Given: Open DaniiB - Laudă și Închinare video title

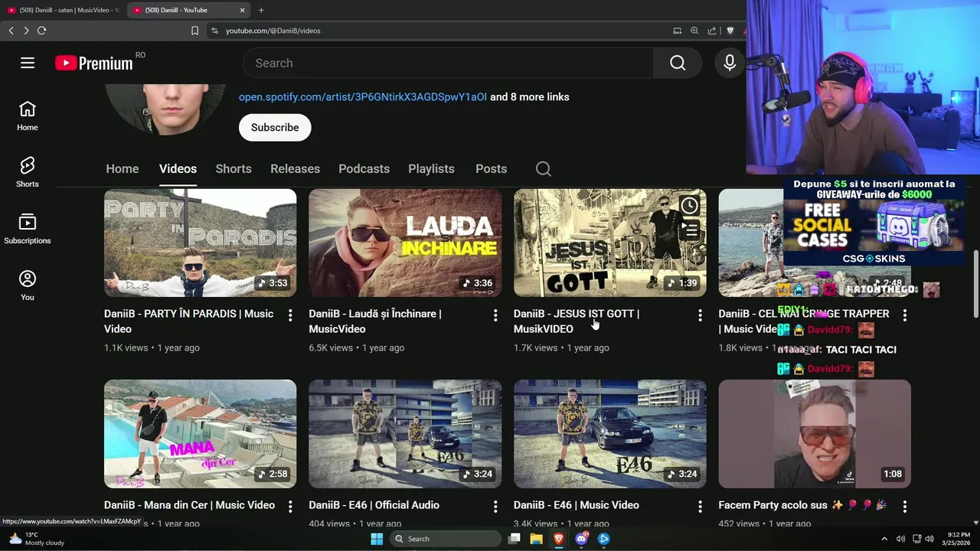Looking at the screenshot, I should pyautogui.click(x=375, y=321).
